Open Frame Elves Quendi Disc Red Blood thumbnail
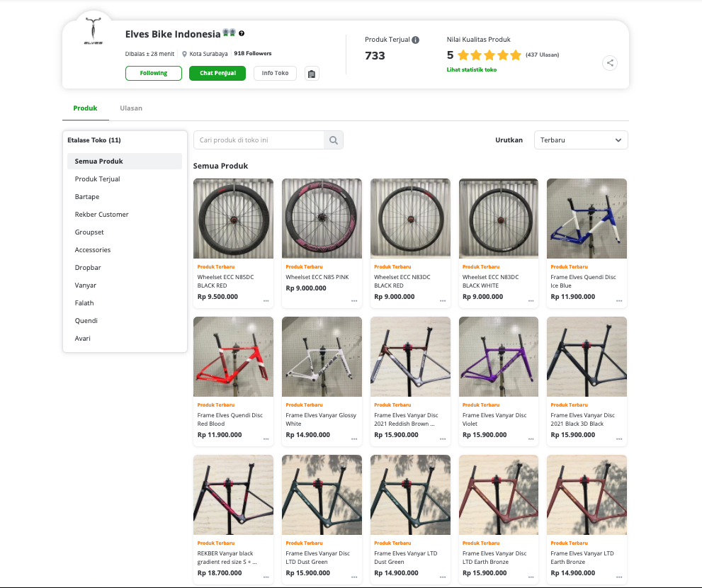Screen dimensions: 702x588 [233, 357]
